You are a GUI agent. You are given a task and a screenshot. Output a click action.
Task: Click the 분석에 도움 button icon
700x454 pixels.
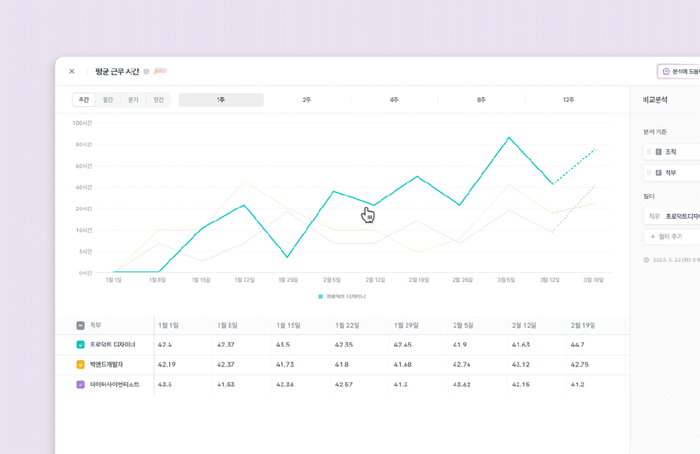tap(666, 71)
